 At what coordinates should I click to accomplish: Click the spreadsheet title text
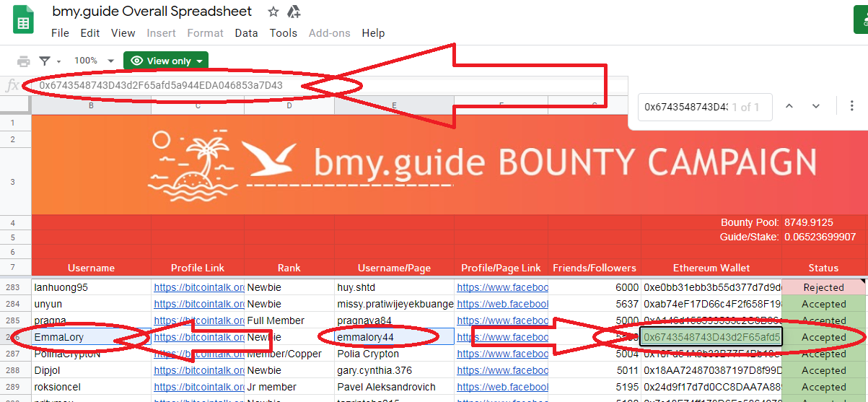(x=152, y=12)
